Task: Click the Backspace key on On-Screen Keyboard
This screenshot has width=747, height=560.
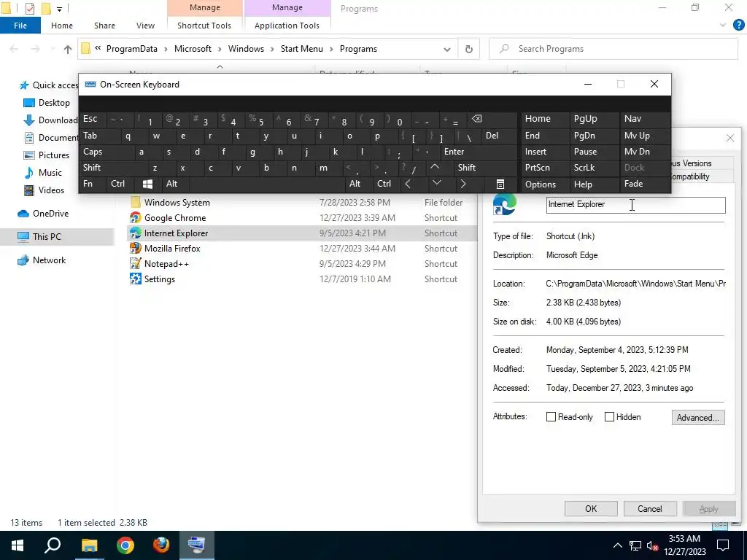Action: pos(476,119)
